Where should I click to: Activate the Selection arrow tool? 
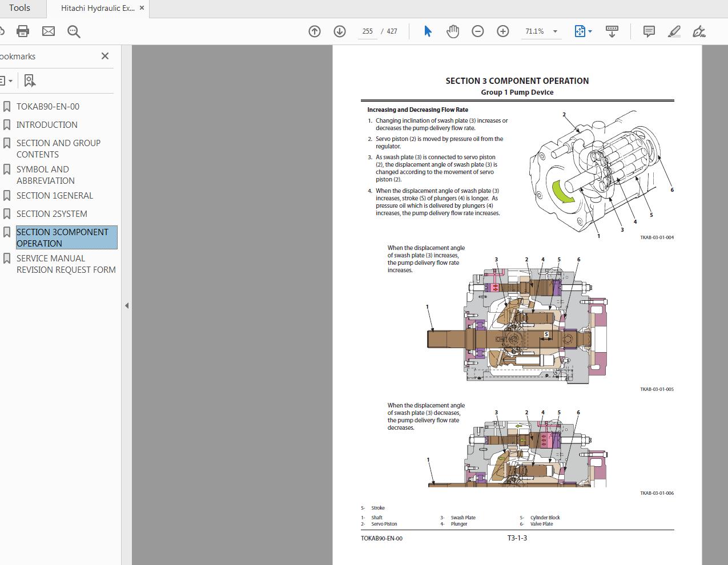[428, 31]
